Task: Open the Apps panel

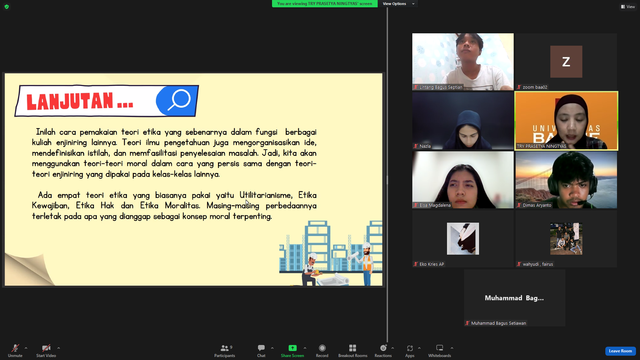Action: click(x=410, y=350)
